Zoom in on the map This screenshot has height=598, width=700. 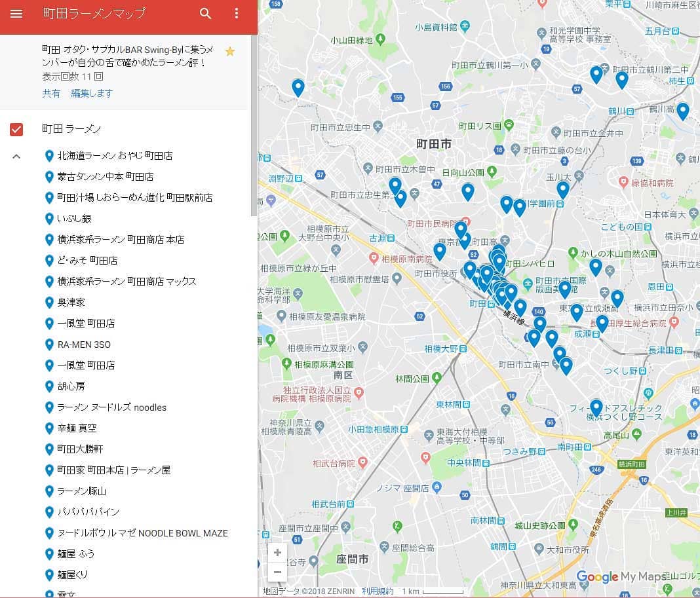pyautogui.click(x=277, y=552)
